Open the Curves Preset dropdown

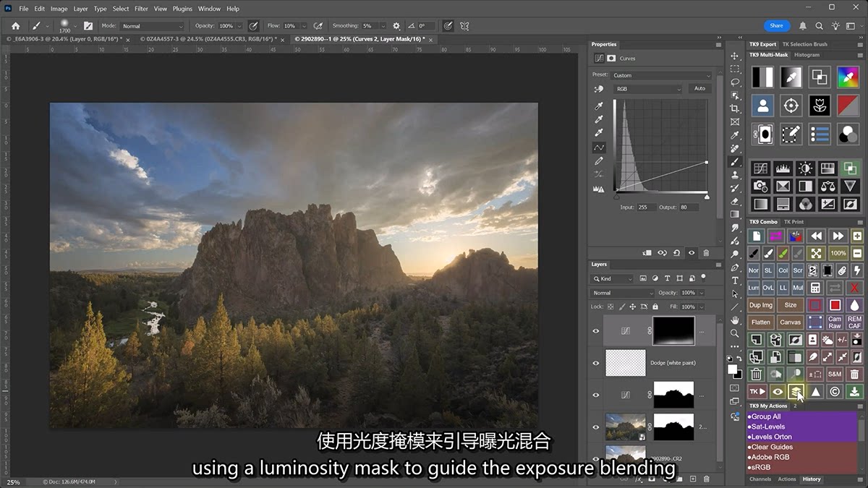click(x=662, y=75)
